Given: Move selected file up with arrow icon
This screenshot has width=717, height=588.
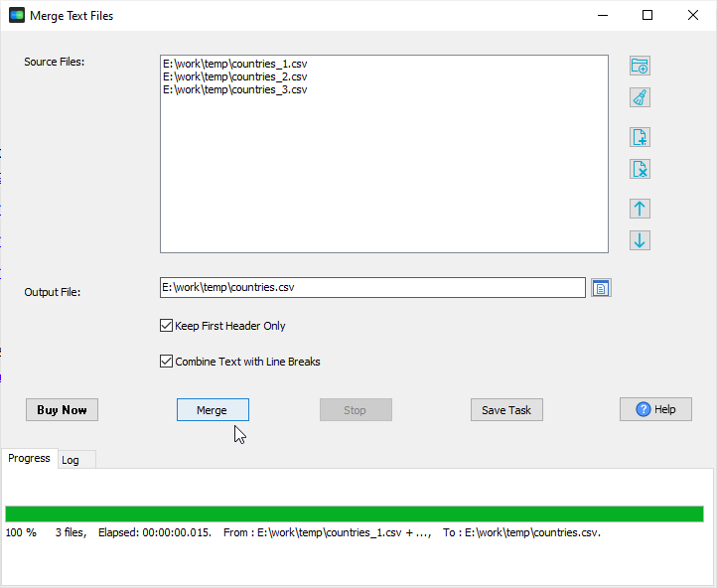Looking at the screenshot, I should pyautogui.click(x=640, y=209).
